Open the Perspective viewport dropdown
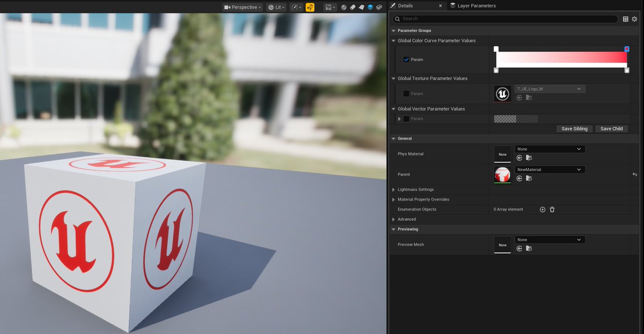Viewport: 644px width, 334px height. point(242,7)
